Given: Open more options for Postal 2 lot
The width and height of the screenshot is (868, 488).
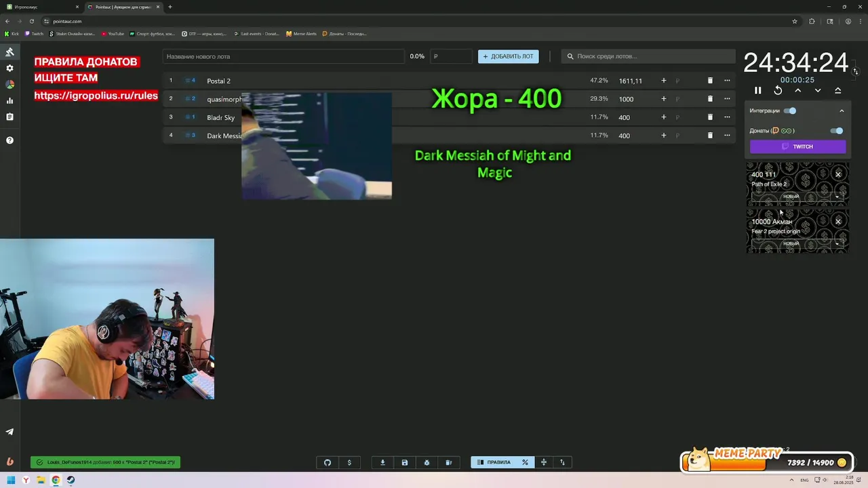Looking at the screenshot, I should tap(727, 81).
